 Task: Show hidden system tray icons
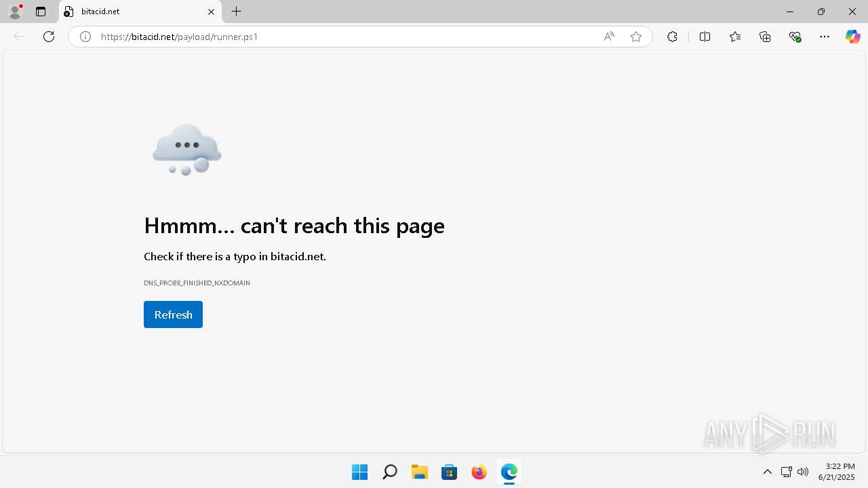pos(768,472)
